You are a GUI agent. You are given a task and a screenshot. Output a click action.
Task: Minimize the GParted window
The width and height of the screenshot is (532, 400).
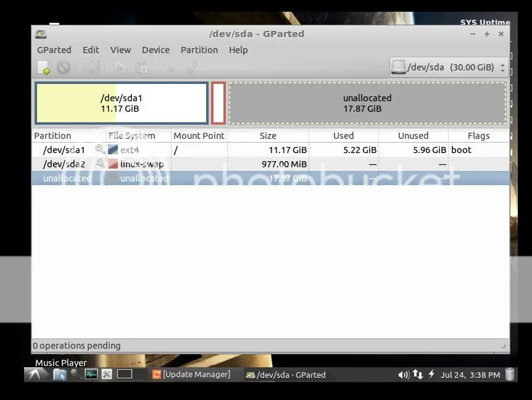473,34
